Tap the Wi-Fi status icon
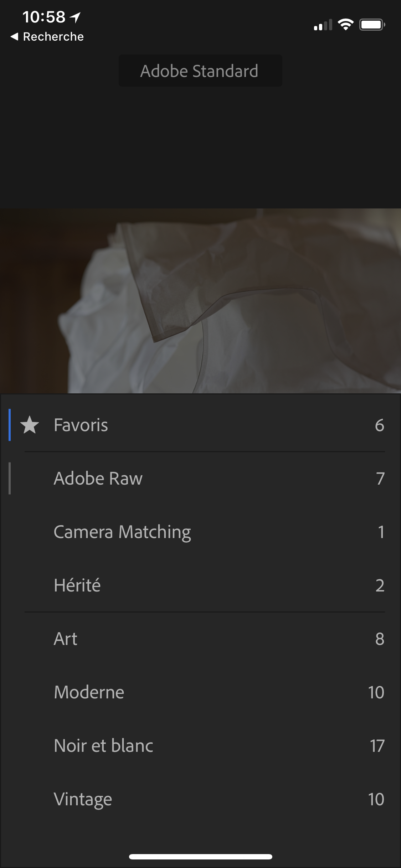The width and height of the screenshot is (401, 868). [345, 25]
